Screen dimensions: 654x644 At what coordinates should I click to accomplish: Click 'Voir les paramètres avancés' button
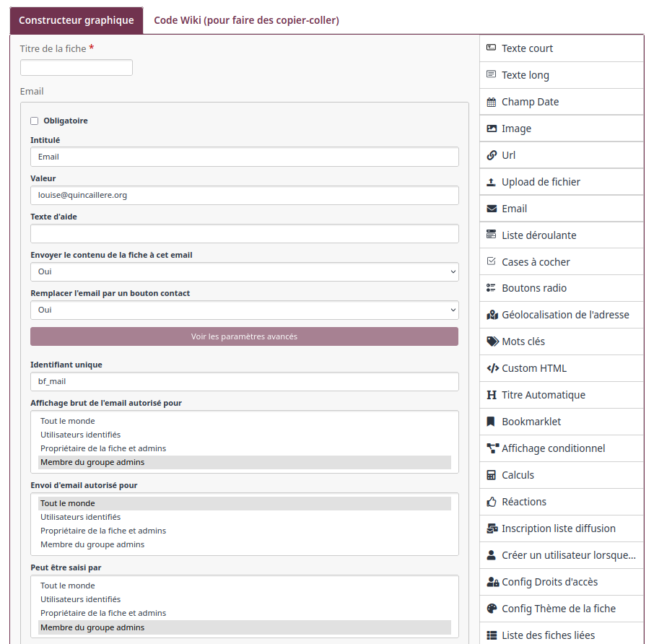tap(245, 336)
